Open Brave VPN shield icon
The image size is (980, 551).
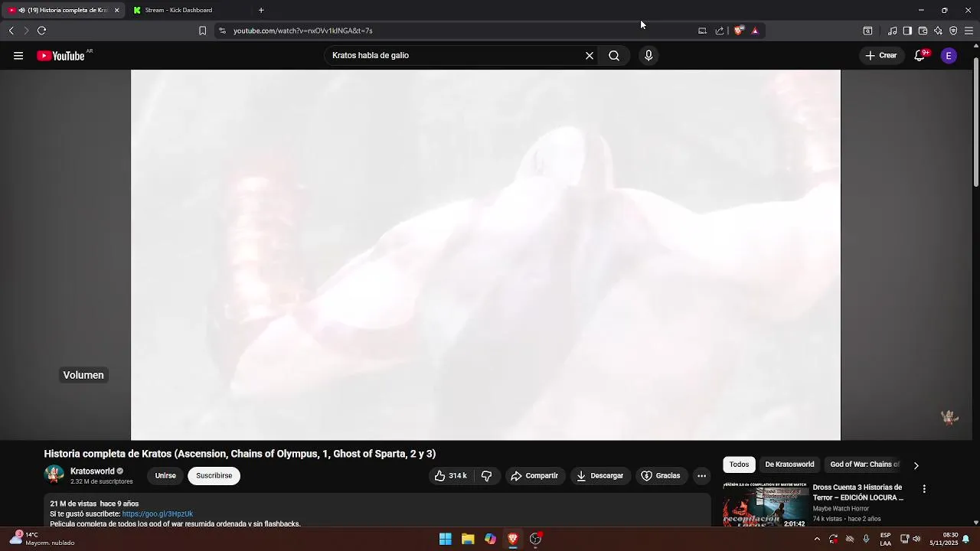953,31
